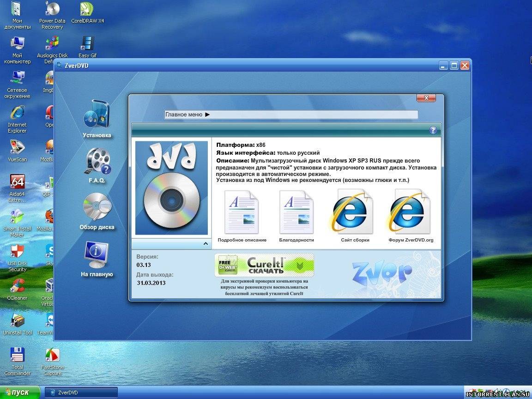
Task: Launch Aida64 Extreme shortcut
Action: (x=17, y=189)
